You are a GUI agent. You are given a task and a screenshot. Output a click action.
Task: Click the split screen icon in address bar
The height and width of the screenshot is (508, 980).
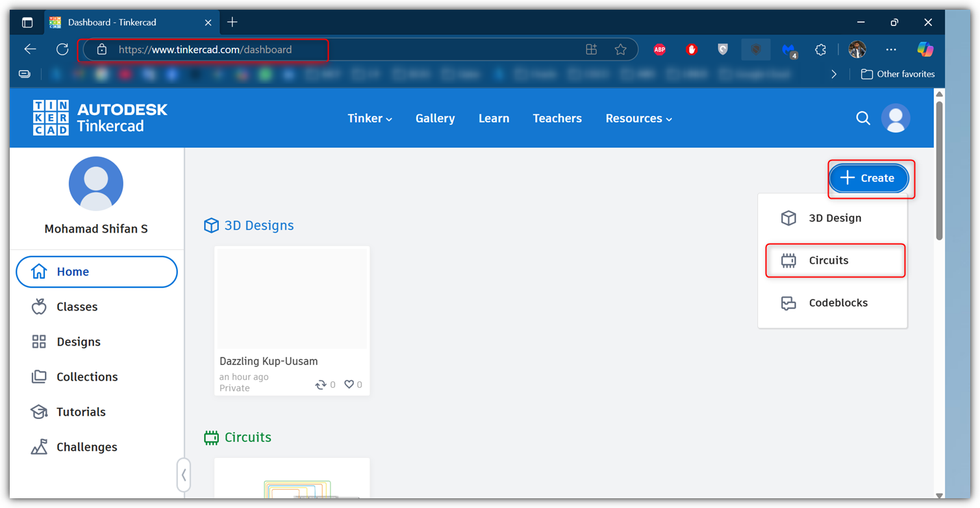pyautogui.click(x=591, y=49)
